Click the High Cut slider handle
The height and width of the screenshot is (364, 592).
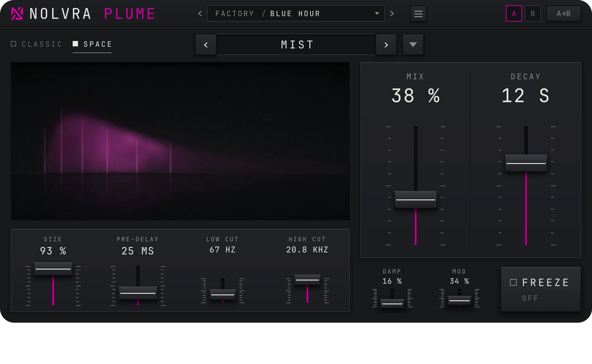tap(307, 280)
